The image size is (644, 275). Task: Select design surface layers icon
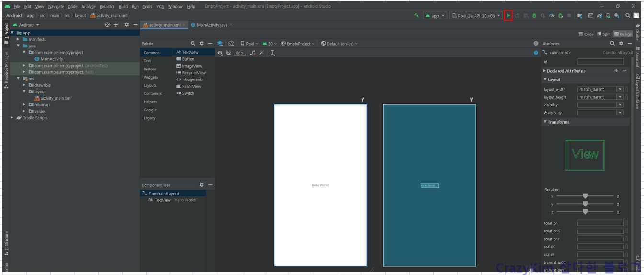click(x=220, y=43)
